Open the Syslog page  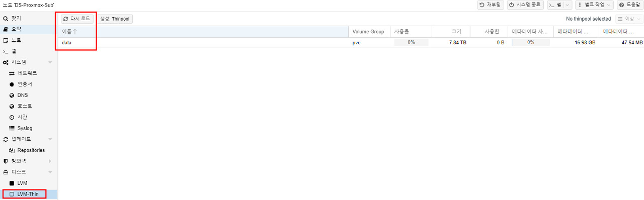(29, 128)
